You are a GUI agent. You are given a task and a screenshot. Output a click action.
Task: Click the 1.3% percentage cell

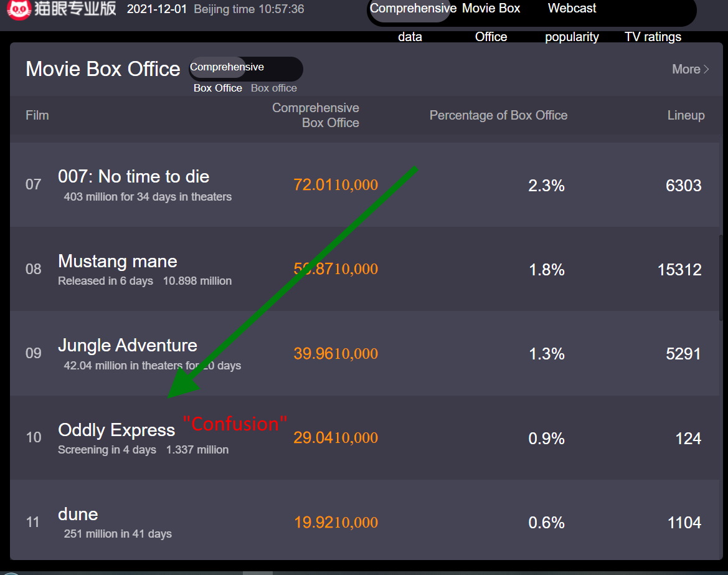tap(546, 354)
